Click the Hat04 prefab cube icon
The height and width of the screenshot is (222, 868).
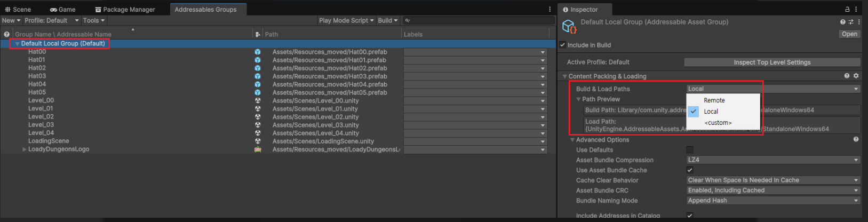258,84
